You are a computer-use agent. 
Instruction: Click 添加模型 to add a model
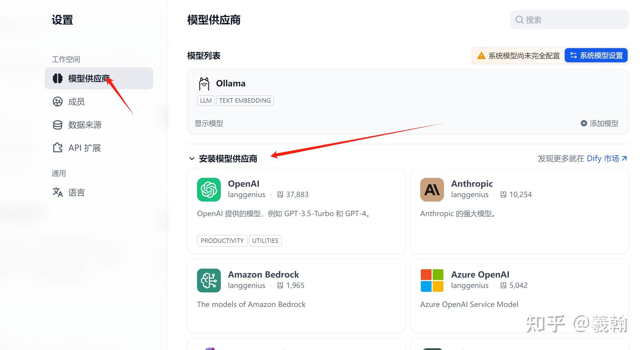click(x=600, y=123)
